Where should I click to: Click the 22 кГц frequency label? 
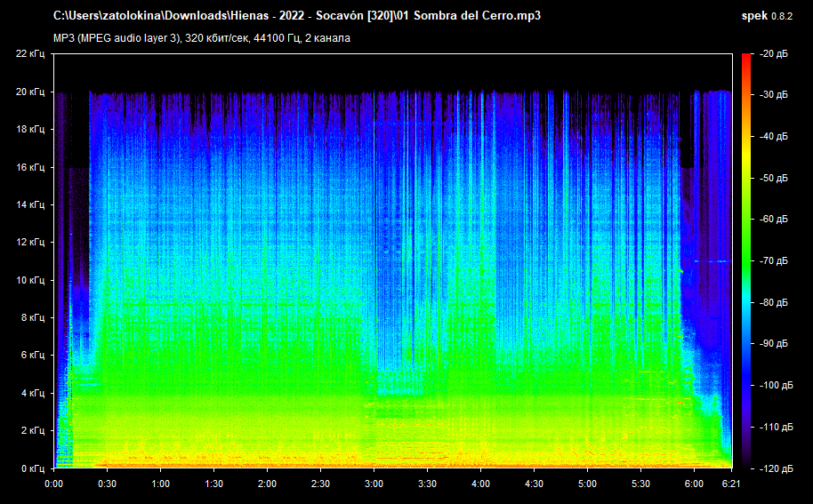click(28, 54)
